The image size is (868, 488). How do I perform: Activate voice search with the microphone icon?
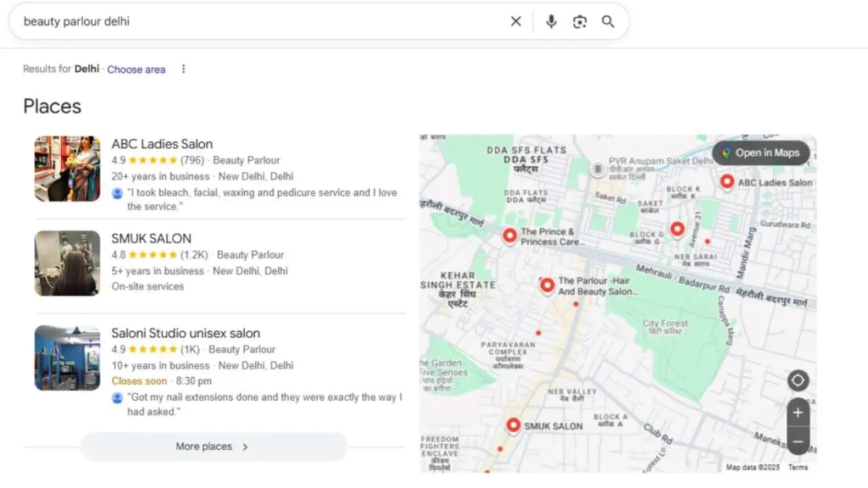[550, 21]
